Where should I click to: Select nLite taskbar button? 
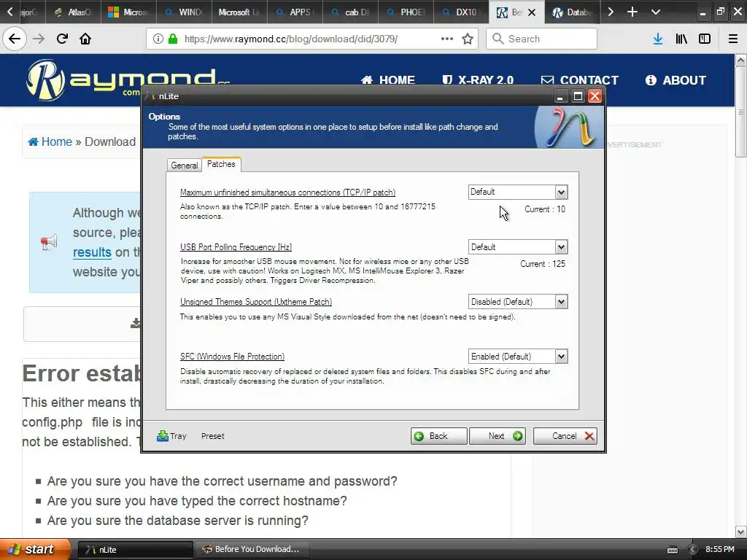point(135,550)
